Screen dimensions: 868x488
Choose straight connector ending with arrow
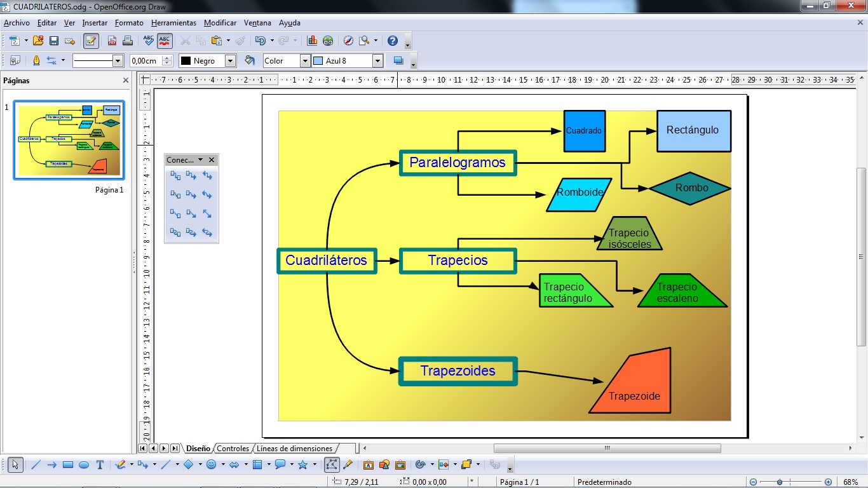pos(191,213)
